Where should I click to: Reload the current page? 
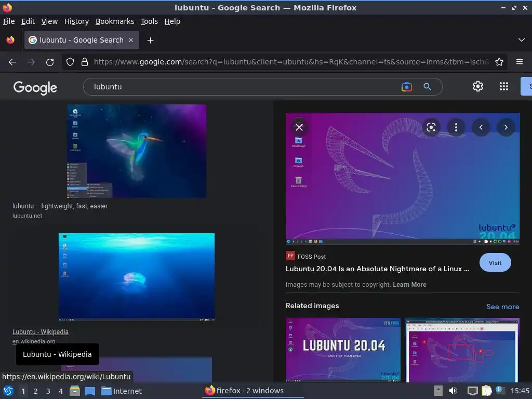click(50, 62)
